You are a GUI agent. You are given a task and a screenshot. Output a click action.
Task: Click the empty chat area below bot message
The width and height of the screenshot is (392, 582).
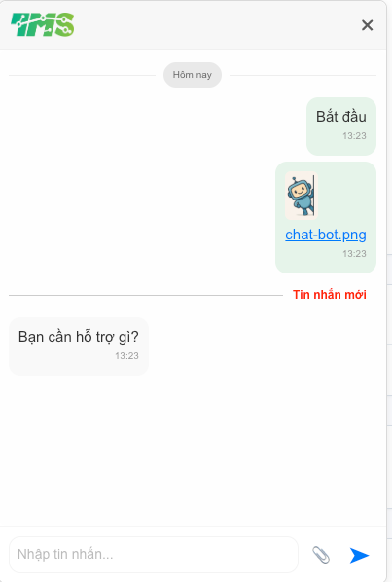(x=193, y=449)
